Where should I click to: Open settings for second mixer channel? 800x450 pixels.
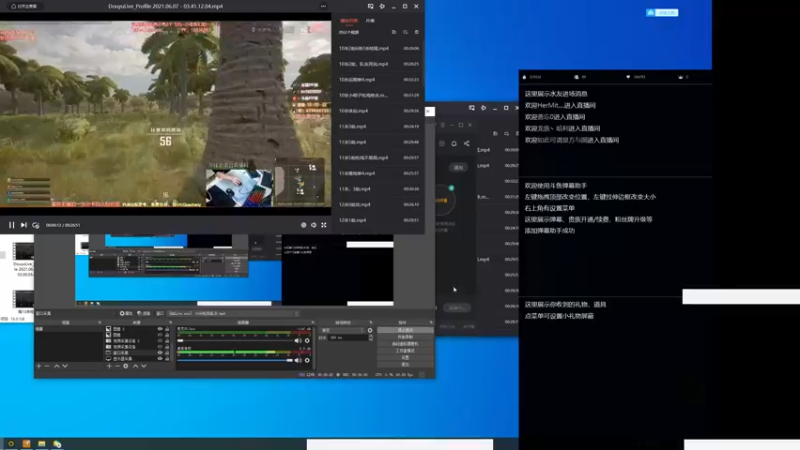tap(307, 361)
